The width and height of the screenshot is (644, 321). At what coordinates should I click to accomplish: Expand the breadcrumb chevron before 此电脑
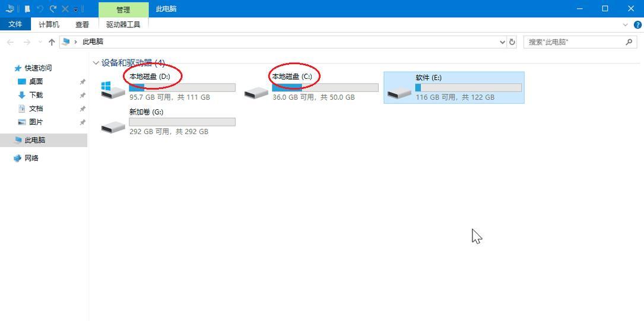pyautogui.click(x=75, y=42)
